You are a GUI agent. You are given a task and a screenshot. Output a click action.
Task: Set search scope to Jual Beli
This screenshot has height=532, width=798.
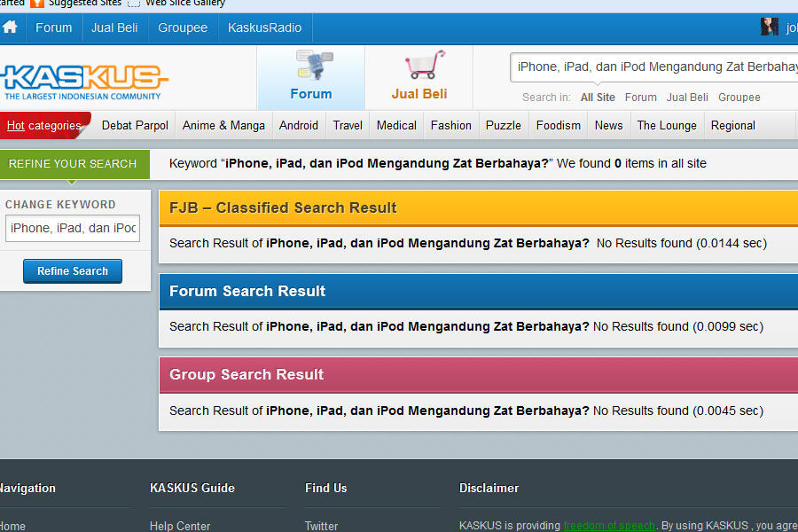[x=687, y=98]
